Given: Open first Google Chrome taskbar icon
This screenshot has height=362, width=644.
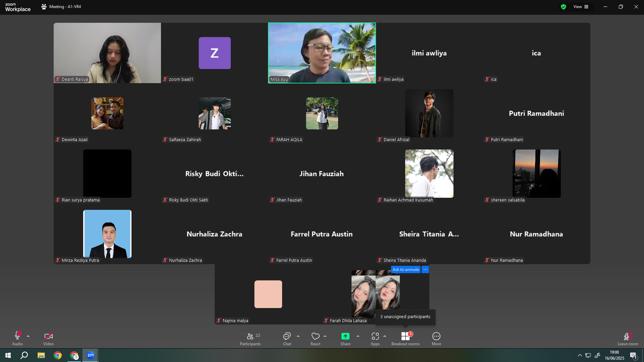Looking at the screenshot, I should [58, 355].
